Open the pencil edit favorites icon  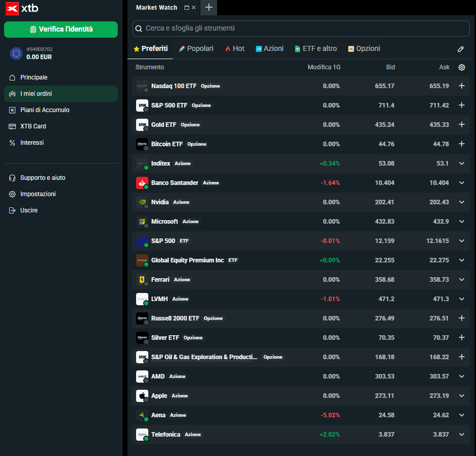461,49
